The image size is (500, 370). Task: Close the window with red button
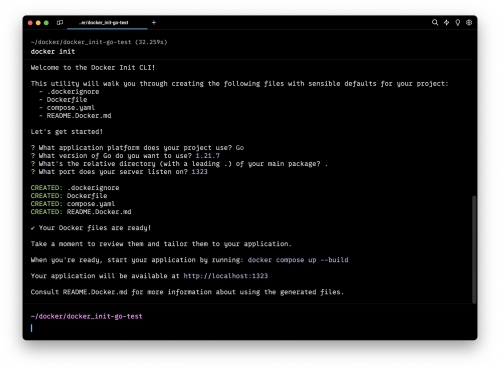tap(30, 23)
